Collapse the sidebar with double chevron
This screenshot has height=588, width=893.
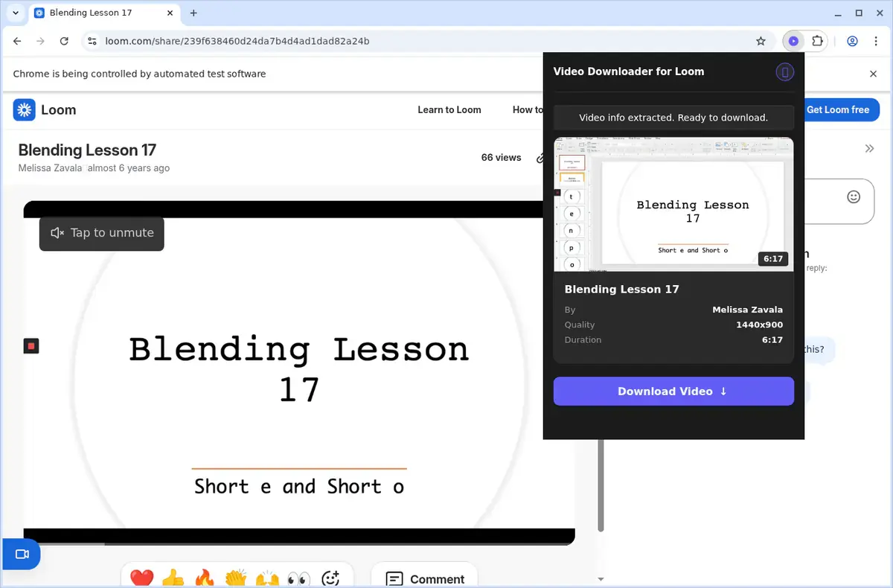tap(869, 149)
